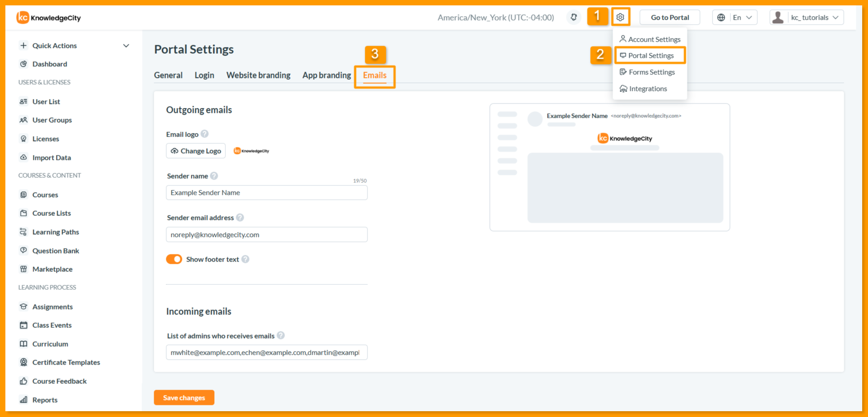The width and height of the screenshot is (868, 417).
Task: Click the Learning Paths icon
Action: point(24,232)
